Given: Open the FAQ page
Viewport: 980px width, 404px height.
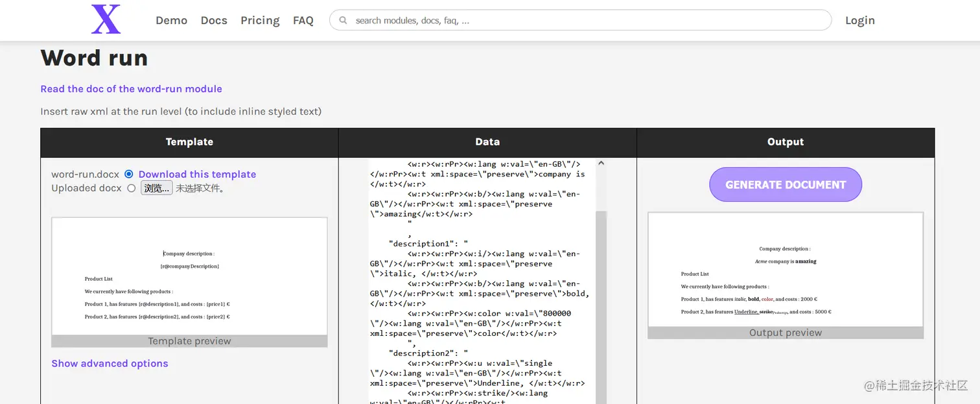Looking at the screenshot, I should (x=303, y=20).
